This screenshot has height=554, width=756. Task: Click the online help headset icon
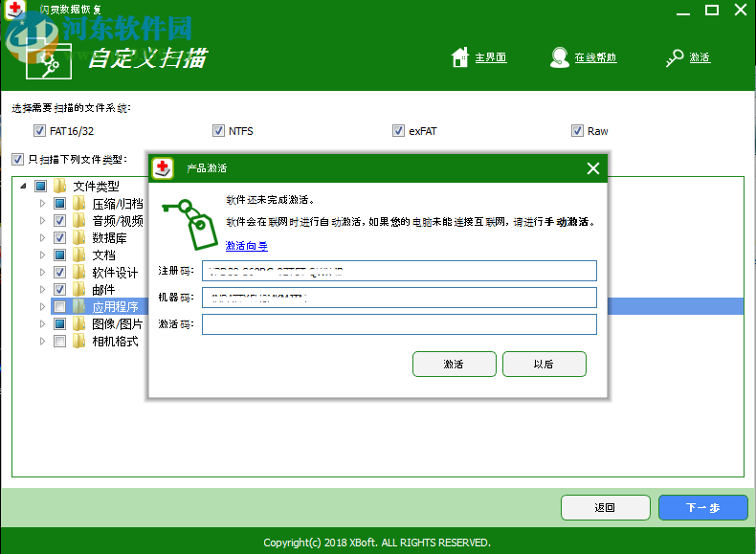(x=559, y=56)
